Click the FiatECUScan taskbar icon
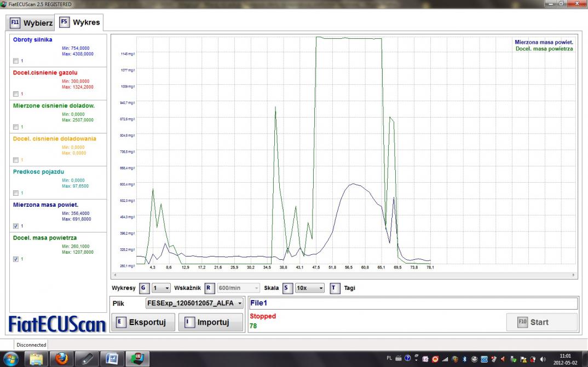The width and height of the screenshot is (588, 367). 137,359
